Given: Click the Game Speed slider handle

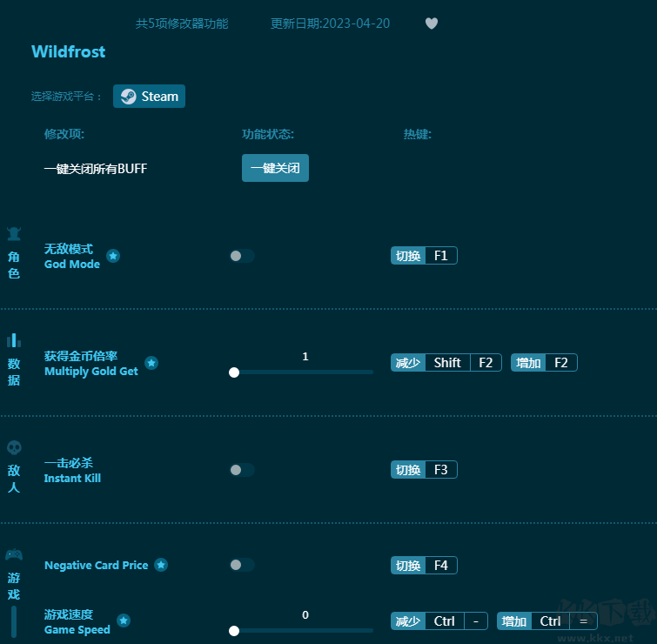Looking at the screenshot, I should [x=234, y=631].
